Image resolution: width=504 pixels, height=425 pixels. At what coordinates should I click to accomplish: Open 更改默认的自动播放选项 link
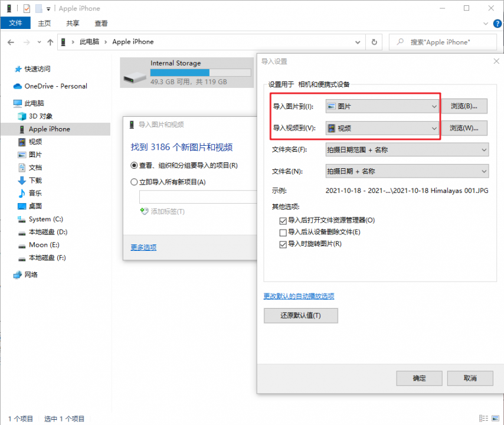pyautogui.click(x=299, y=296)
